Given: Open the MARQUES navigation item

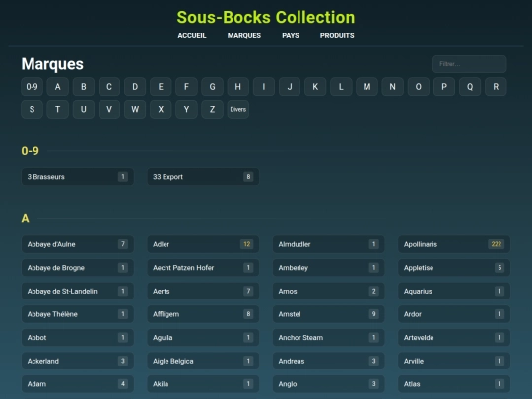Looking at the screenshot, I should coord(244,36).
